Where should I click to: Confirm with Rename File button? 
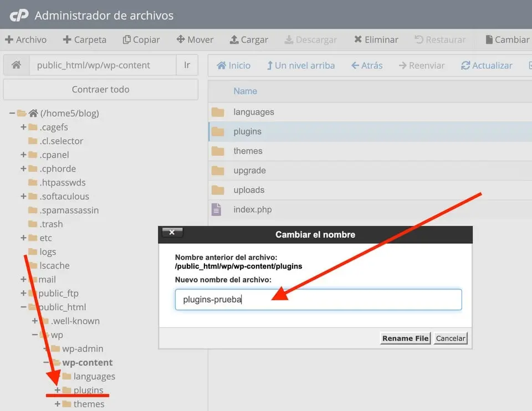[405, 338]
